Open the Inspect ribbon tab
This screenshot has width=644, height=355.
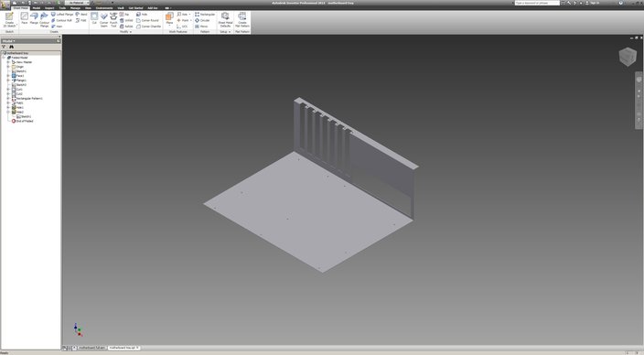click(x=49, y=8)
